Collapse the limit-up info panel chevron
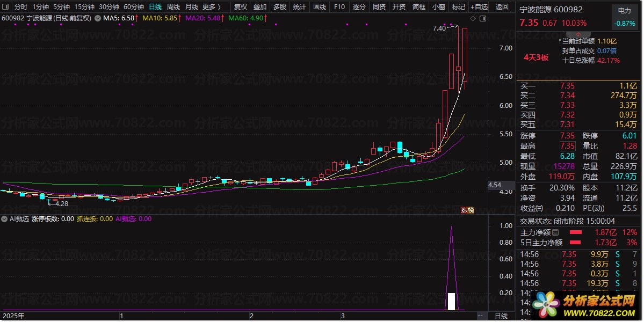This screenshot has height=322, width=644. click(x=578, y=34)
